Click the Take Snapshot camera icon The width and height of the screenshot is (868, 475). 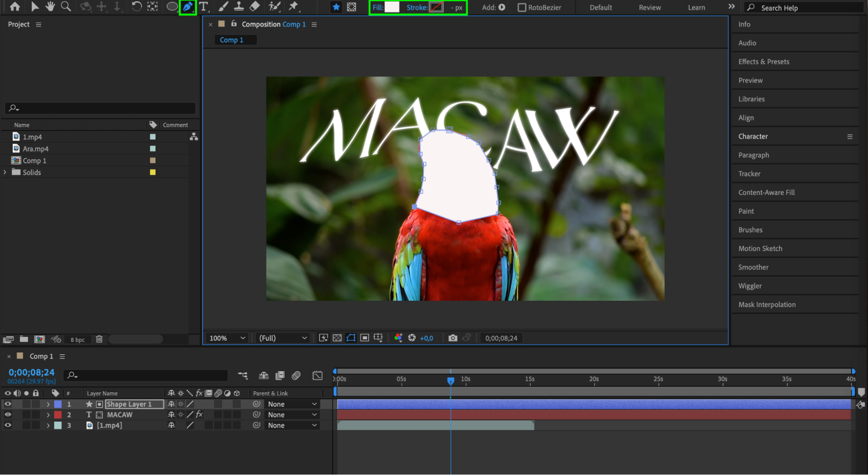[452, 338]
